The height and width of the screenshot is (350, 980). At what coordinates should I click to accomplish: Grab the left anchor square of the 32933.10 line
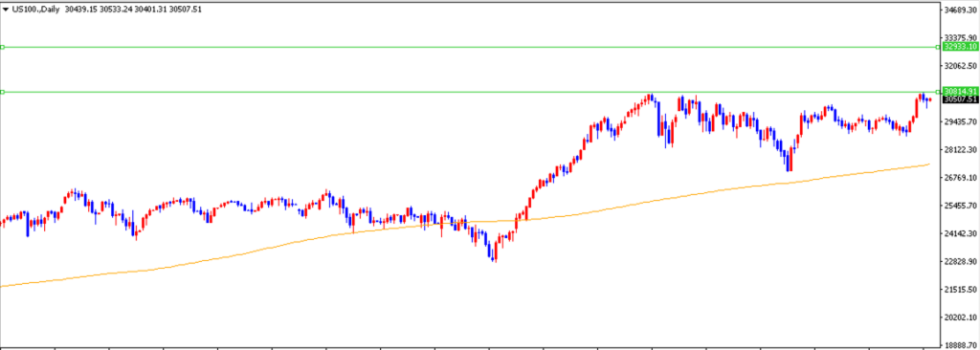tap(3, 47)
